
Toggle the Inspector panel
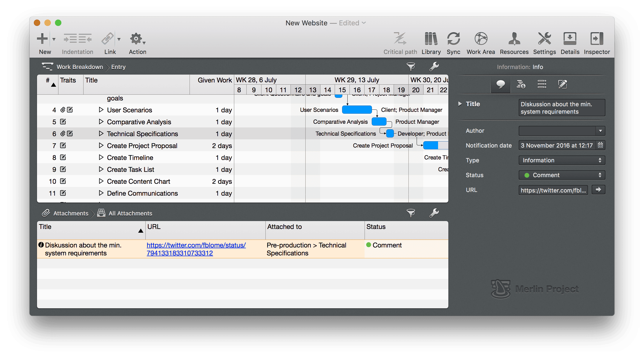[x=597, y=42]
